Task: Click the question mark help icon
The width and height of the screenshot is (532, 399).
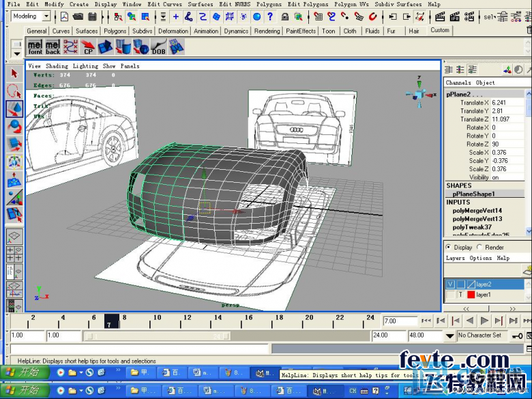Action: [269, 16]
